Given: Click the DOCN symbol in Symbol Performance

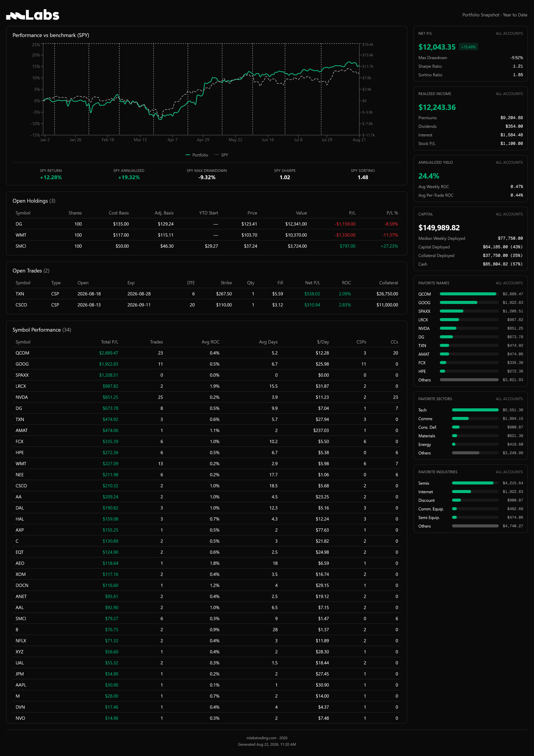Looking at the screenshot, I should pos(22,585).
